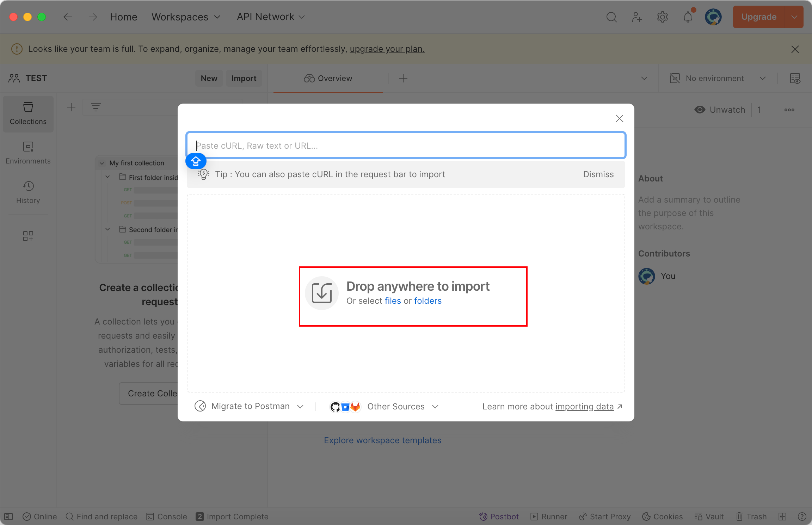Toggle Unwatch for this workspace
Image resolution: width=812 pixels, height=525 pixels.
tap(720, 110)
